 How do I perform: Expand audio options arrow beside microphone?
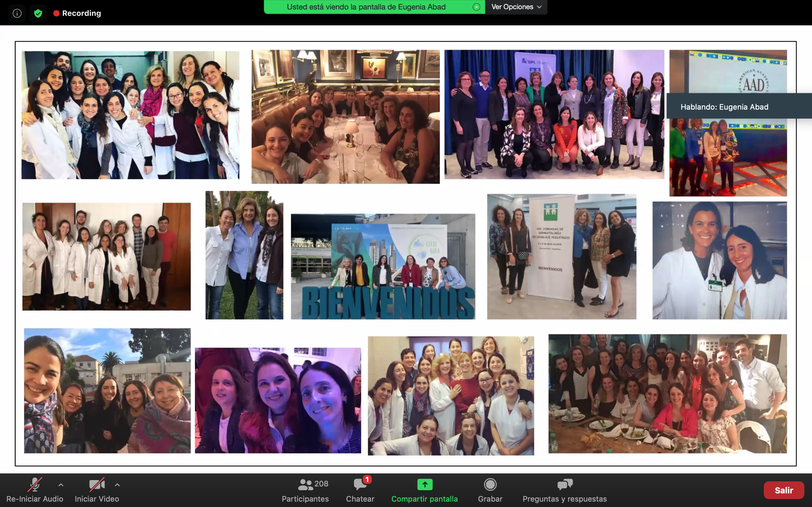click(x=61, y=485)
